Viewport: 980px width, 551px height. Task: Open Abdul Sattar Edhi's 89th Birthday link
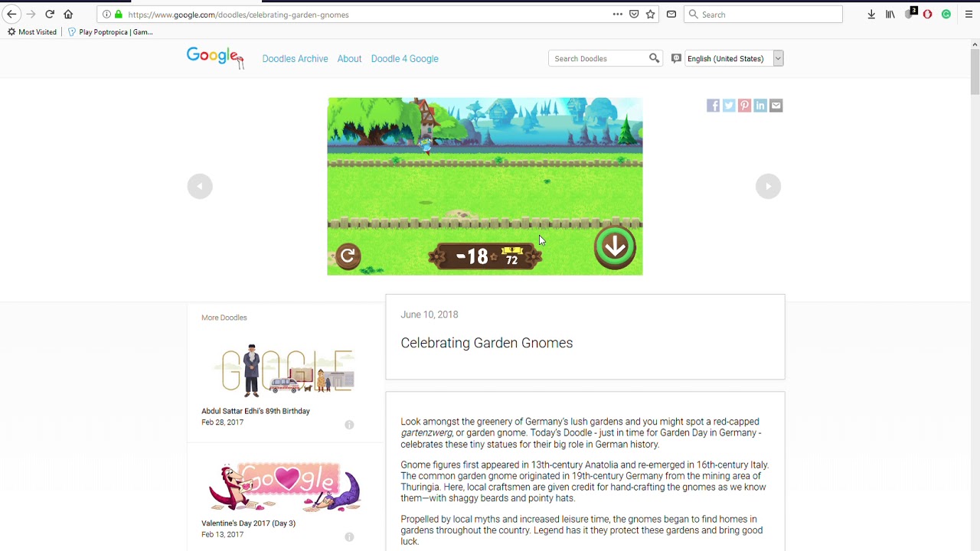coord(256,411)
